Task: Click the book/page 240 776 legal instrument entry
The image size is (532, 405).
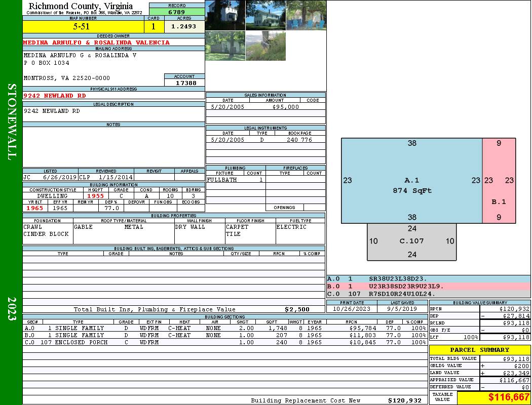Action: point(299,140)
